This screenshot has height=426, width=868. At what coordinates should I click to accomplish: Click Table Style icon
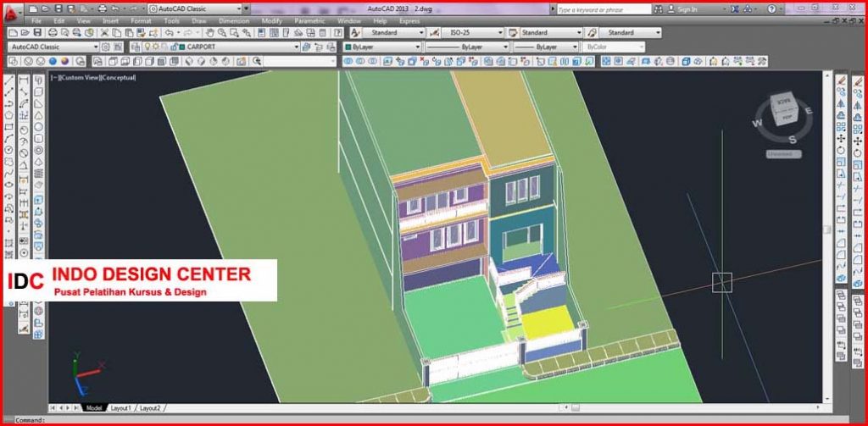coord(513,33)
